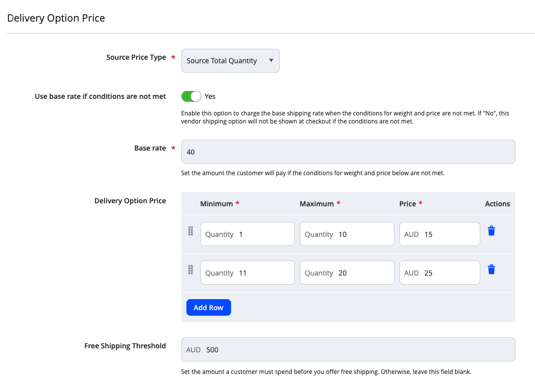Click the Maximum column header

click(x=316, y=204)
